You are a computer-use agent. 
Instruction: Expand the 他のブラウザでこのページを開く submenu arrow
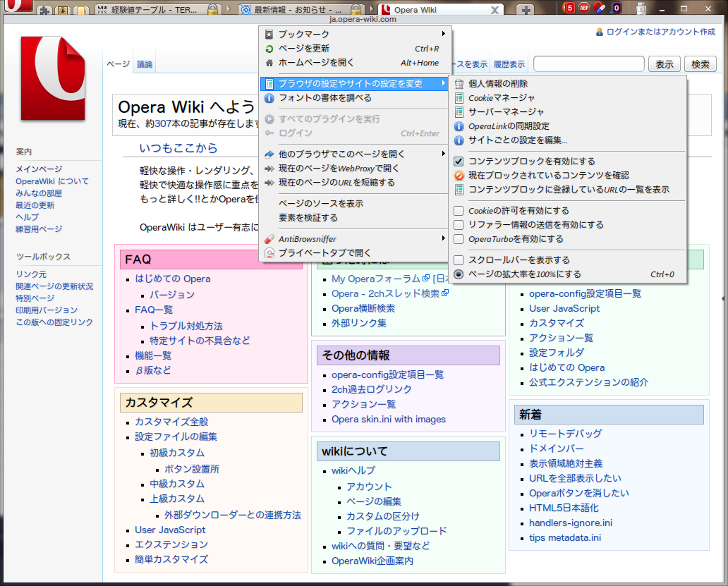coord(444,154)
